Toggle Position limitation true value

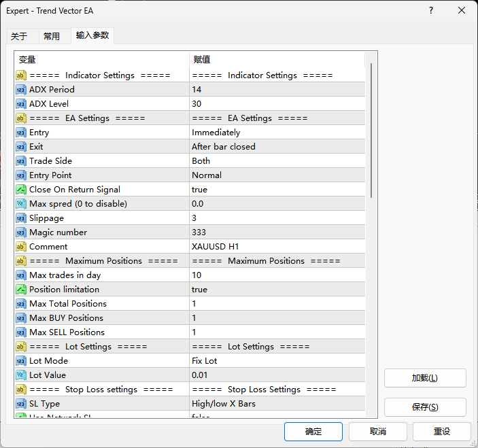[x=200, y=290]
